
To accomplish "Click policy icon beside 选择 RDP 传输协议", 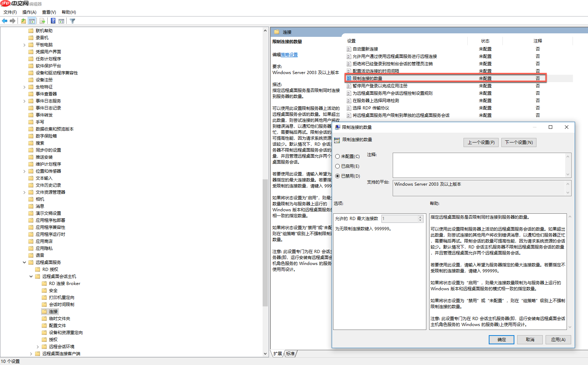I will tap(349, 108).
